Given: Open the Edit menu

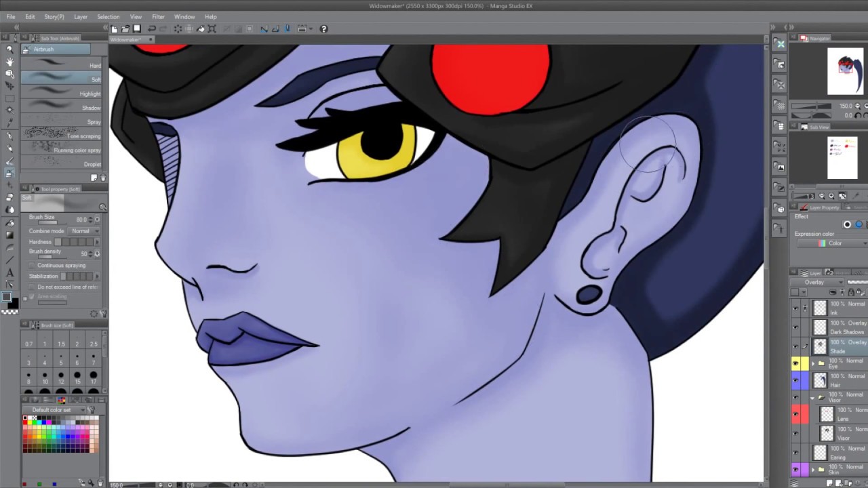Looking at the screenshot, I should (x=30, y=17).
